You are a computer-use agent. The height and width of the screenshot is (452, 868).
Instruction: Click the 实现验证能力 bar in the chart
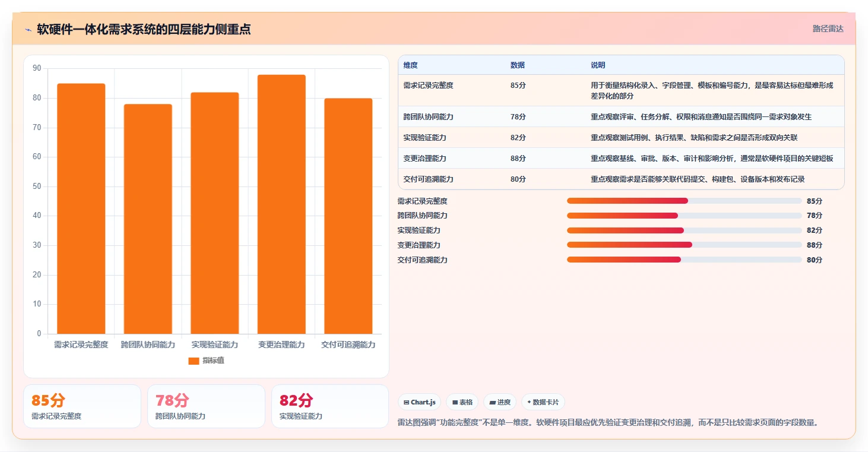click(214, 213)
